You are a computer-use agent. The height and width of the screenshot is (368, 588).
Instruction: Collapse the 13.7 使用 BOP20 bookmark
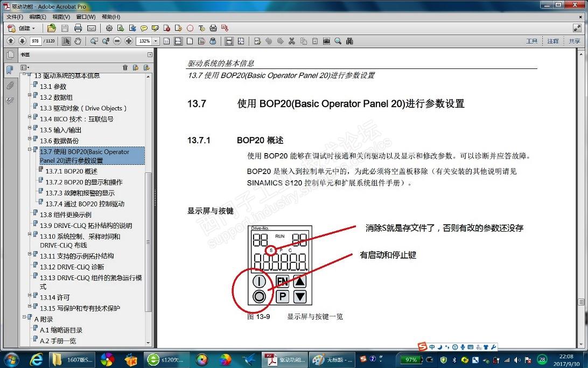point(30,150)
